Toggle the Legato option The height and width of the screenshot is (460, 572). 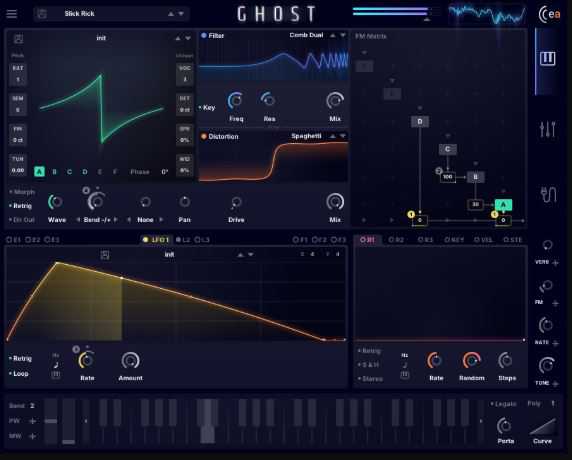[504, 404]
